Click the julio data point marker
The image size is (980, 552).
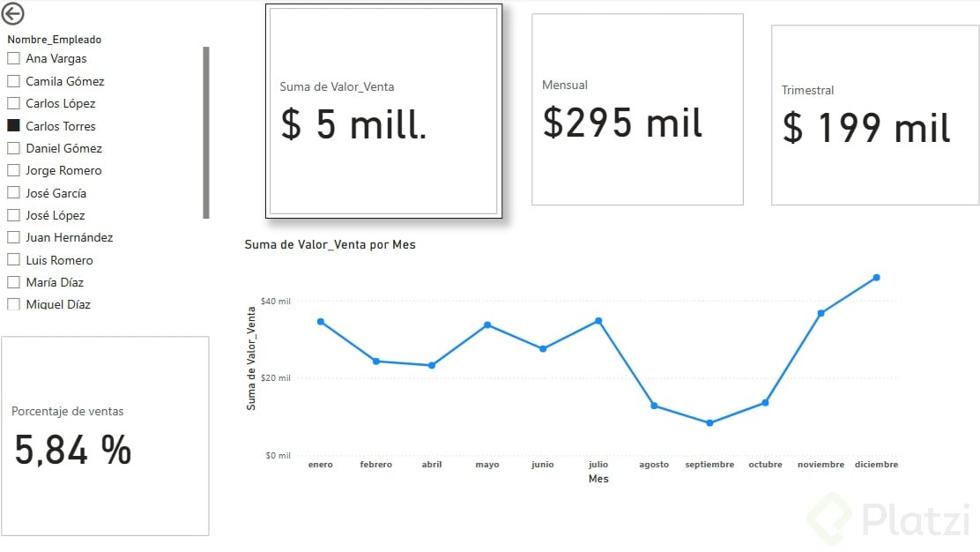tap(598, 321)
